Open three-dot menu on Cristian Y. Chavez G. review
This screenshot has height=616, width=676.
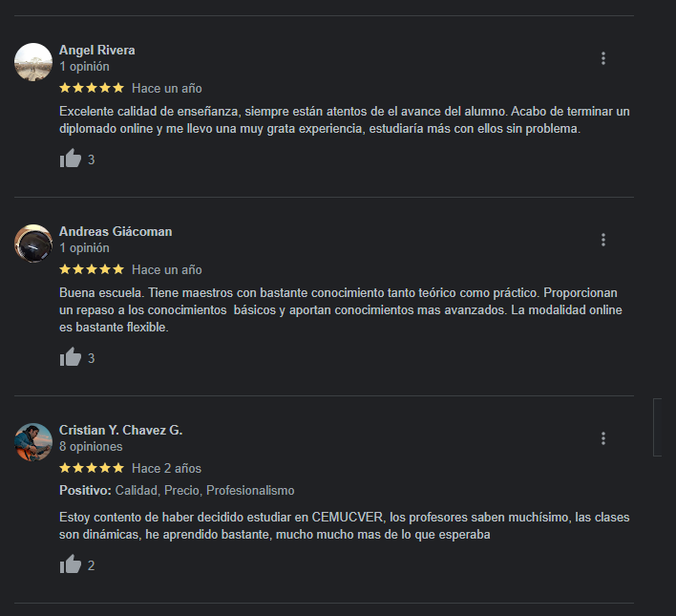[603, 438]
